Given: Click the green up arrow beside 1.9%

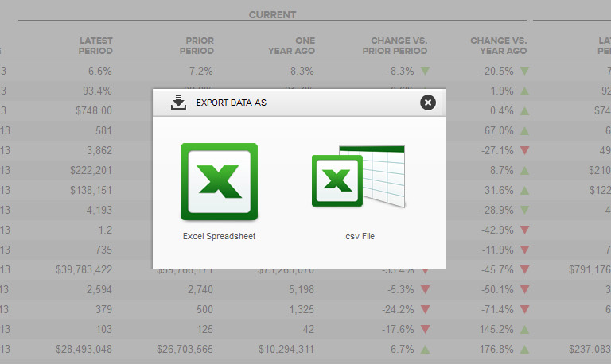Looking at the screenshot, I should [524, 91].
